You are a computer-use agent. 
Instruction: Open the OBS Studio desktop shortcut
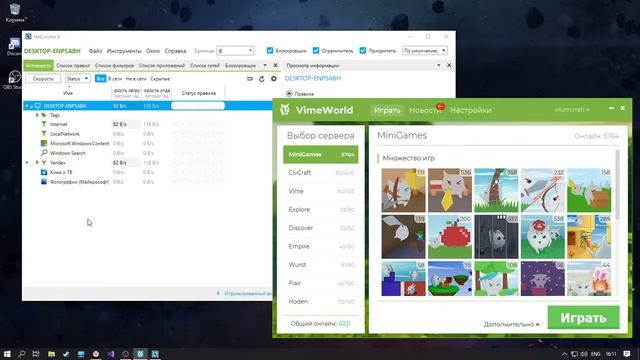(14, 80)
